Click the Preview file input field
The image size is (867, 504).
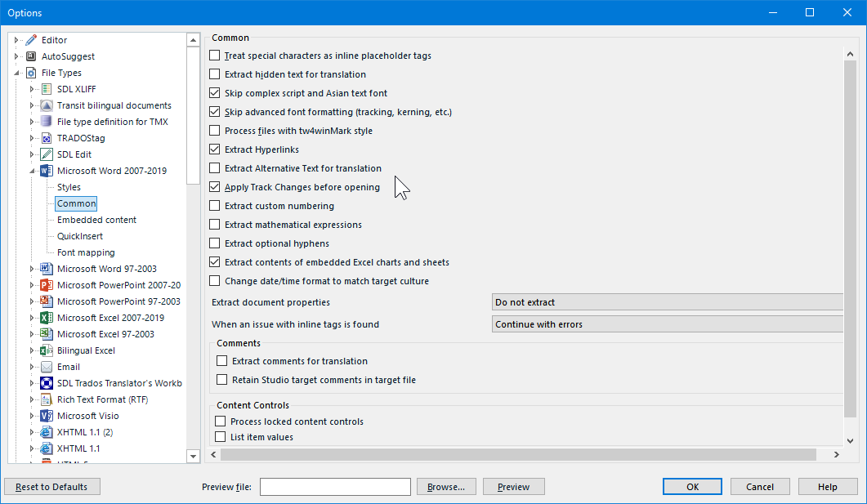coord(335,487)
